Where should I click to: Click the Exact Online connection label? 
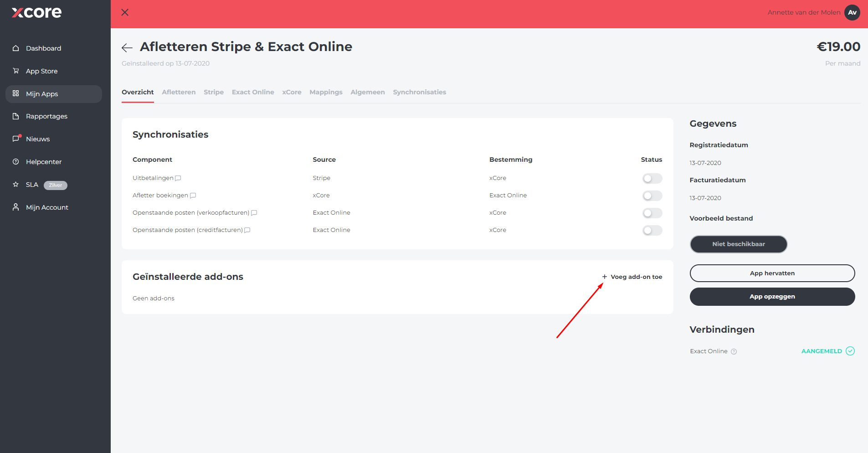(709, 351)
